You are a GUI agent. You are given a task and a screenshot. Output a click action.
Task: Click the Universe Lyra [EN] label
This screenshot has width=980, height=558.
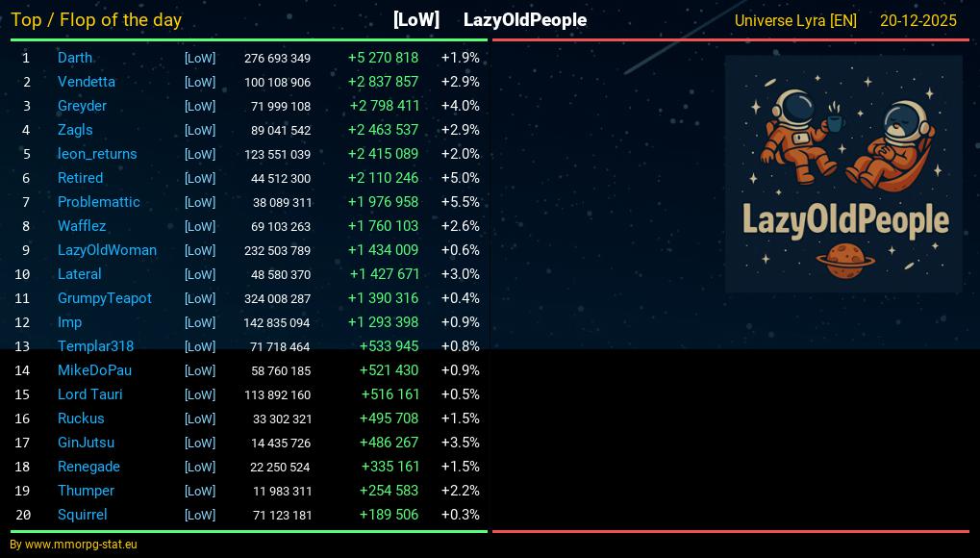795,20
